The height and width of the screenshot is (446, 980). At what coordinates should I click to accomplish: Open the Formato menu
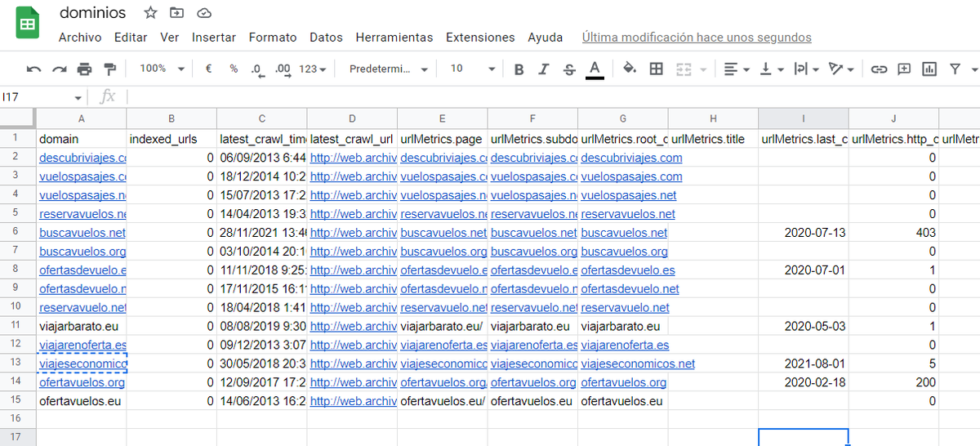click(x=273, y=38)
